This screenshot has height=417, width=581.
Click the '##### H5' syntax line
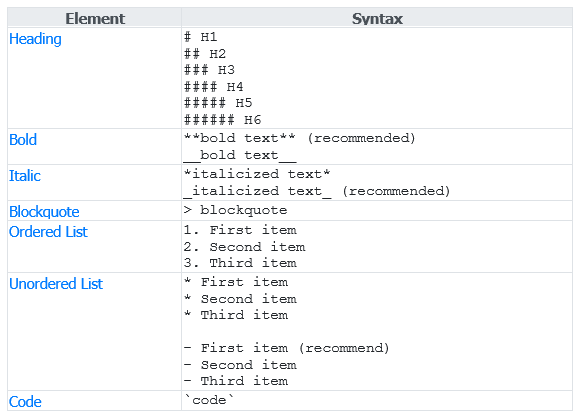click(218, 103)
